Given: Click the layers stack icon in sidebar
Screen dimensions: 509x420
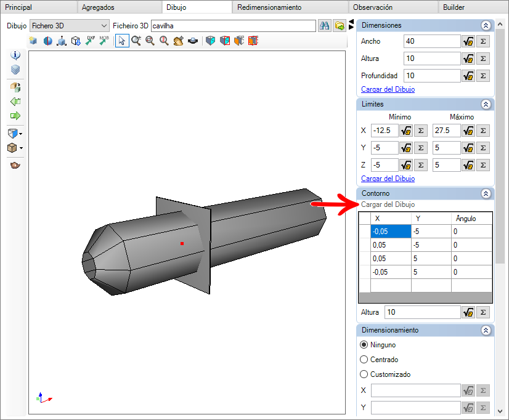Looking at the screenshot, I should [x=15, y=70].
